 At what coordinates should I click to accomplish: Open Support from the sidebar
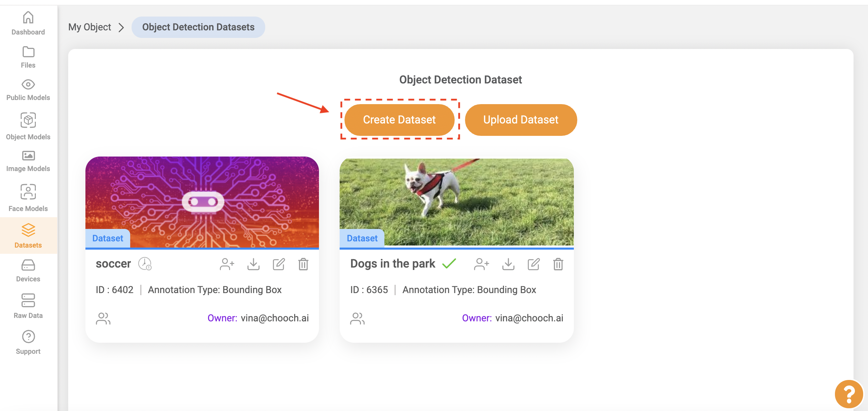(x=28, y=342)
